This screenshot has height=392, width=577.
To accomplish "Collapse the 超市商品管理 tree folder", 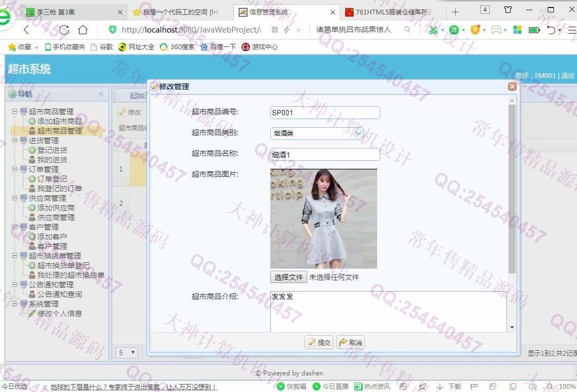I will point(15,112).
